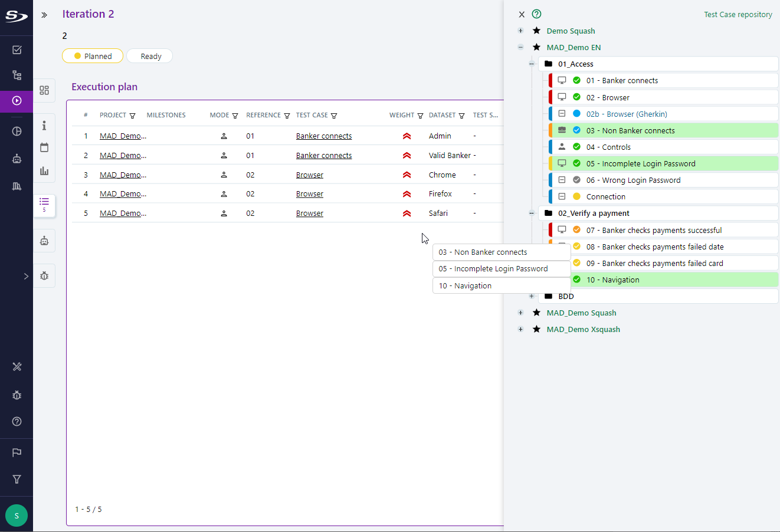Open the Test Case workspace tree icon
This screenshot has width=780, height=532.
pyautogui.click(x=17, y=75)
